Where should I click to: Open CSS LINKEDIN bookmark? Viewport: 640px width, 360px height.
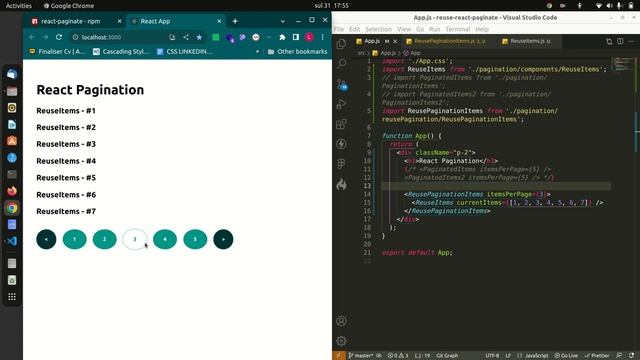[x=184, y=51]
